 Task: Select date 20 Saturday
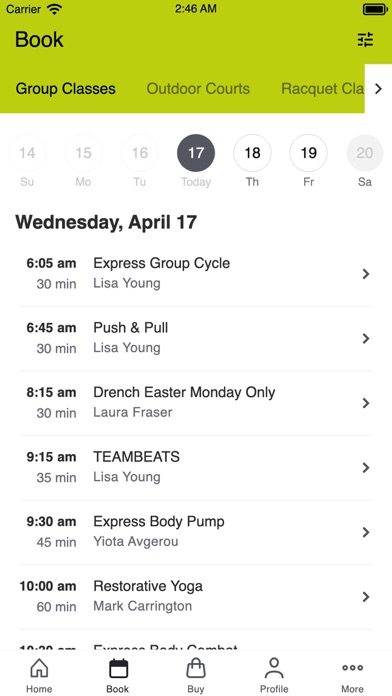[x=365, y=153]
